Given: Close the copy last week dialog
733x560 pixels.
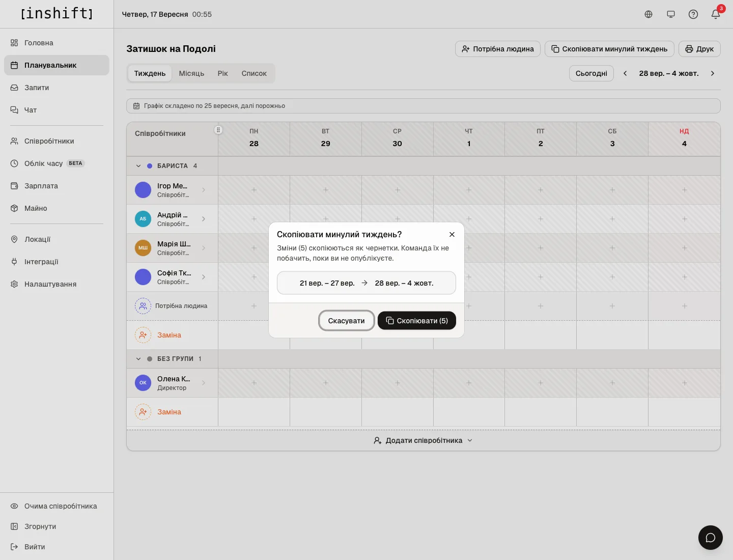Looking at the screenshot, I should coord(452,234).
